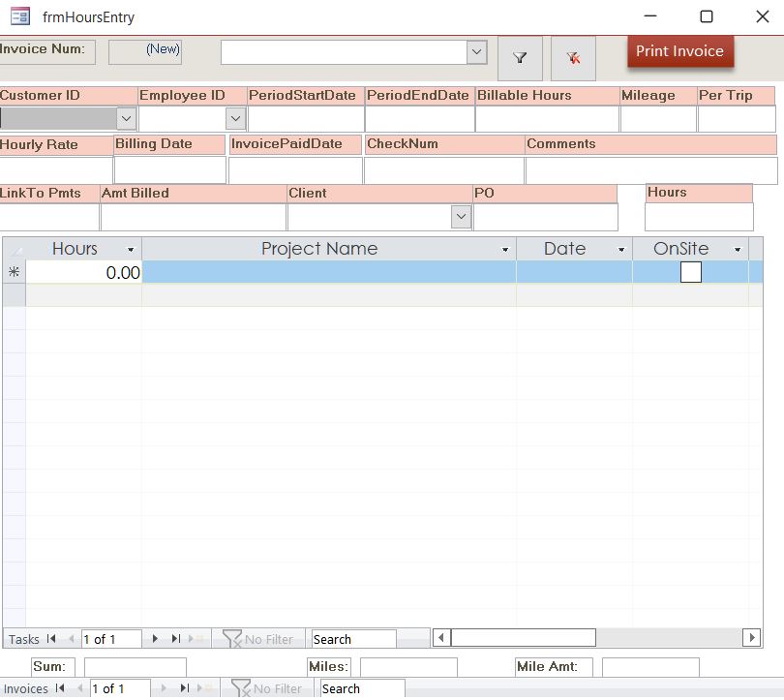Open the invoice lookup combo box dropdown
784x700 pixels.
click(x=476, y=51)
